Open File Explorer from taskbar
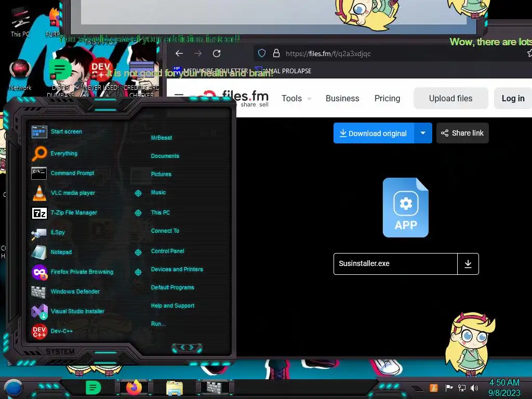 coord(175,389)
